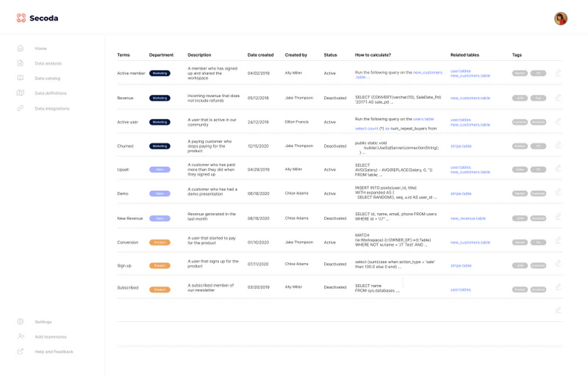Open the user profile avatar
This screenshot has height=377, width=588.
point(561,18)
